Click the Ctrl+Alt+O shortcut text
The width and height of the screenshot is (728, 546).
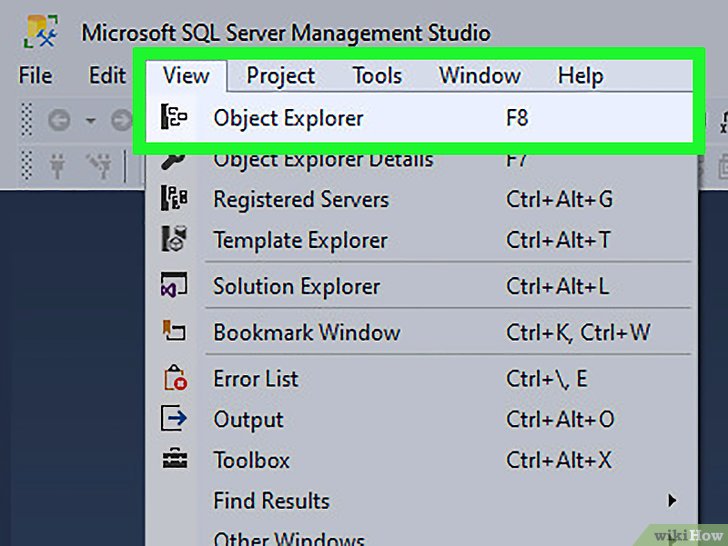(x=560, y=419)
